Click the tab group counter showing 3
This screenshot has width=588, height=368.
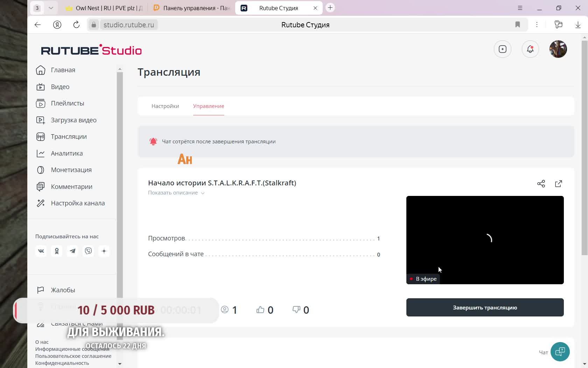point(37,8)
